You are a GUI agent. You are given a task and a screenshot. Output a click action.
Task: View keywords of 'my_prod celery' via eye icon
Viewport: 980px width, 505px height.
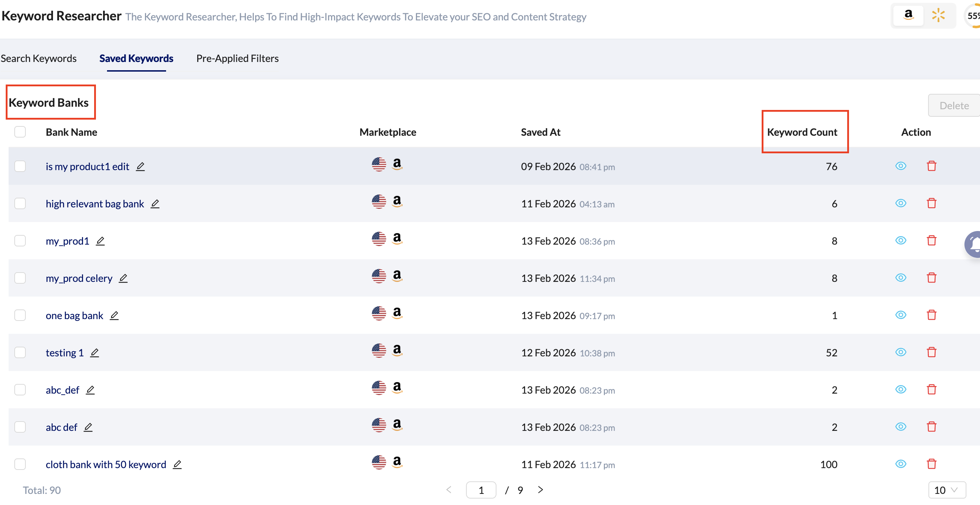tap(900, 278)
